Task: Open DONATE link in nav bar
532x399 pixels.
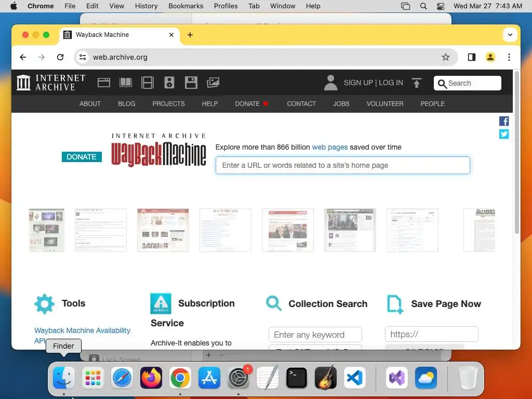Action: [251, 103]
